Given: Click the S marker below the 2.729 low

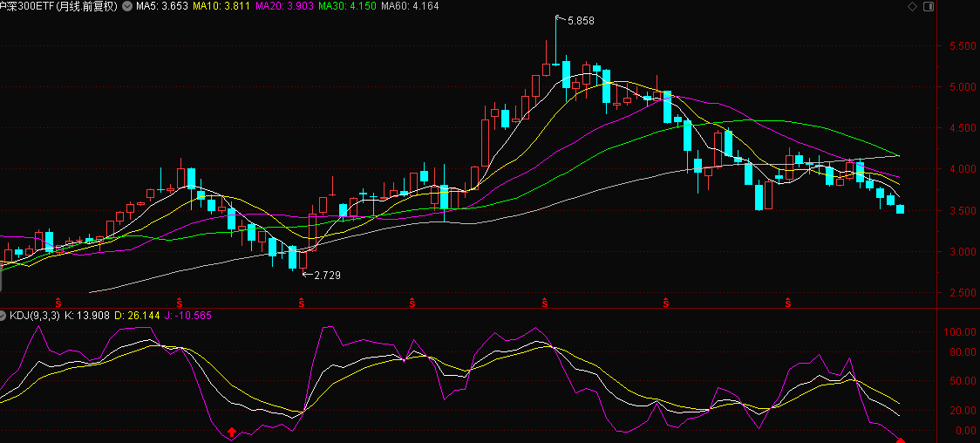Looking at the screenshot, I should pyautogui.click(x=302, y=302).
